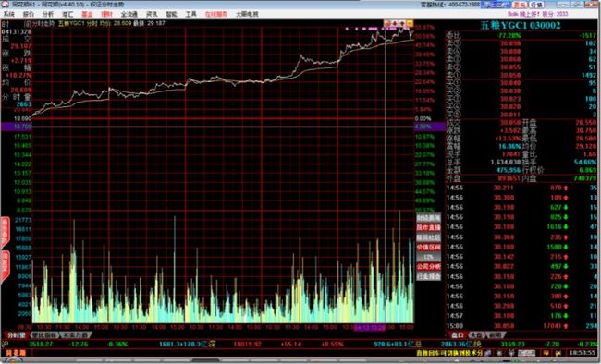The height and width of the screenshot is (364, 601).
Task: Click the 五粮YGC1 030002 stock title
Action: [521, 25]
